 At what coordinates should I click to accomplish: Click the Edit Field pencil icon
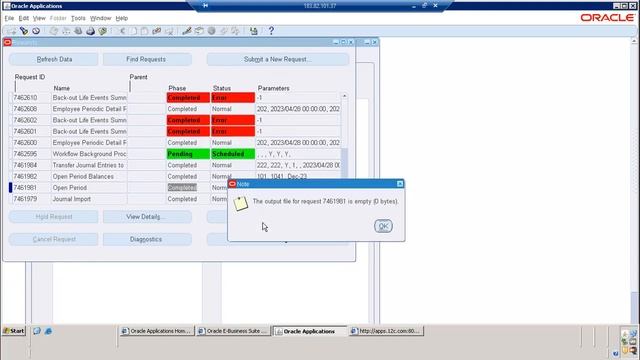point(187,31)
